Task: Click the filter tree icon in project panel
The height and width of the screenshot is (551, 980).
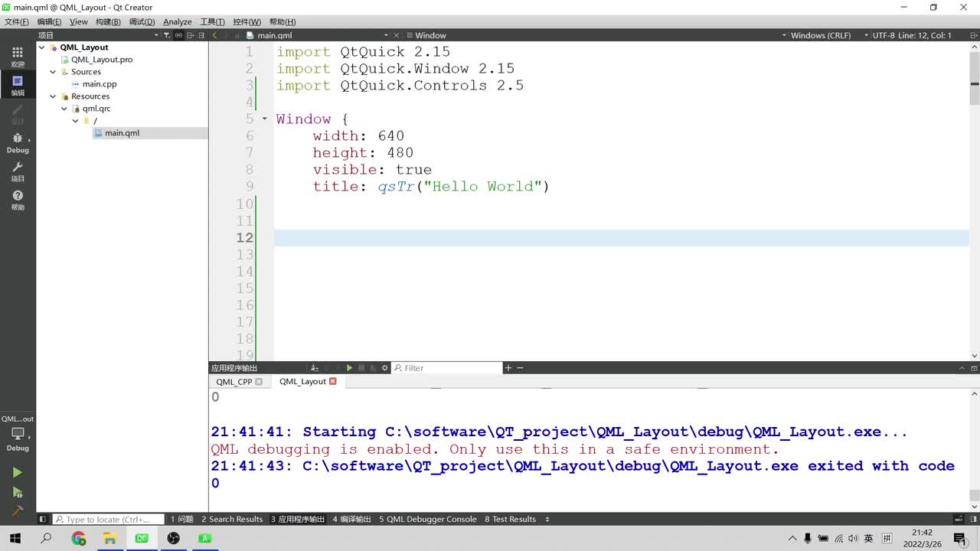Action: tap(167, 35)
